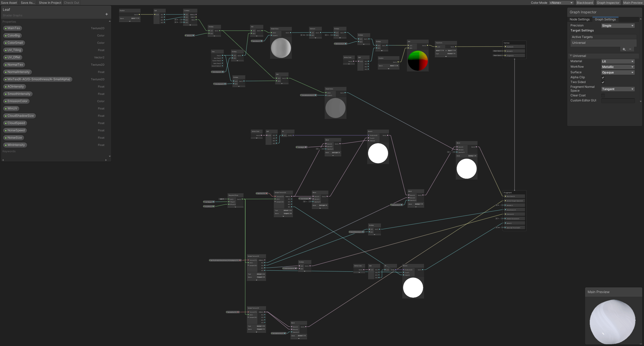
Task: Select the ColorBig property in the blackboard
Action: [x=12, y=35]
